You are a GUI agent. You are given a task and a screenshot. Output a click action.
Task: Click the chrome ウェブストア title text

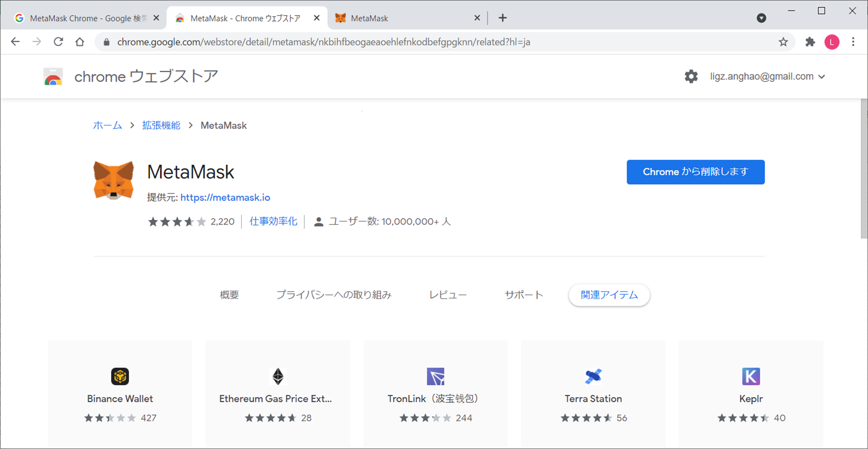146,77
